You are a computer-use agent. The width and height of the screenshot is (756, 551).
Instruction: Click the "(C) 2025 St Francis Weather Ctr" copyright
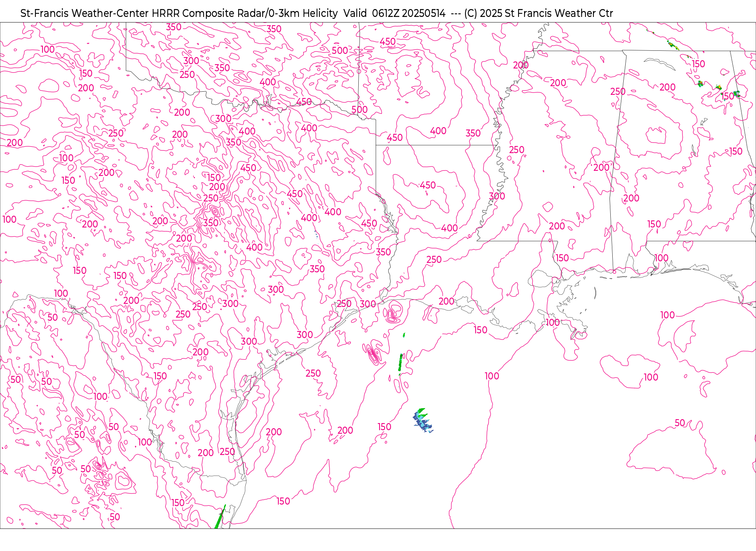(538, 13)
